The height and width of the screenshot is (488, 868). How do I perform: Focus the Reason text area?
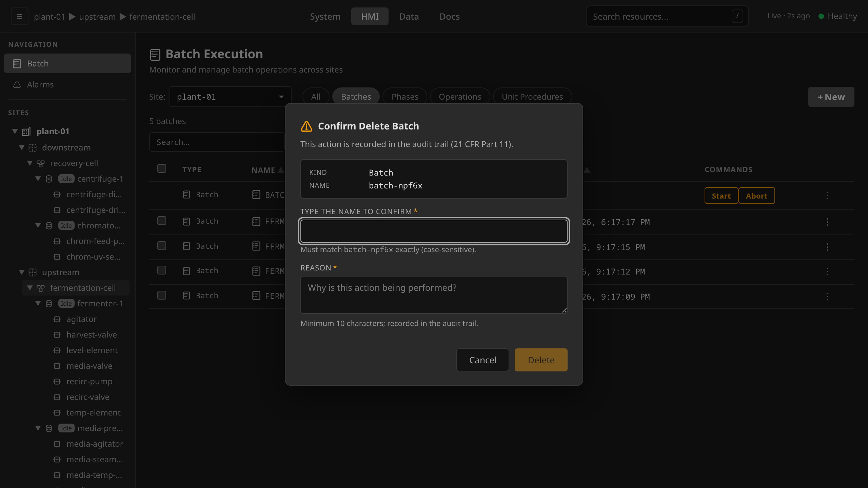[434, 295]
